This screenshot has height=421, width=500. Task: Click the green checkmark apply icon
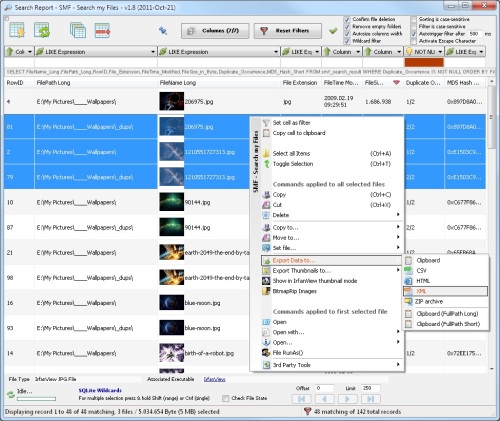333,31
